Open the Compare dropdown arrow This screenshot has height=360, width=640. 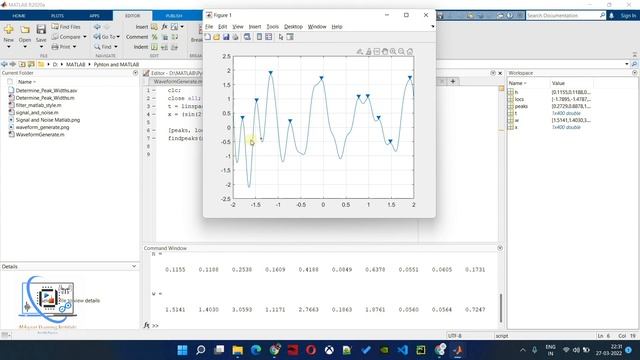[85, 37]
